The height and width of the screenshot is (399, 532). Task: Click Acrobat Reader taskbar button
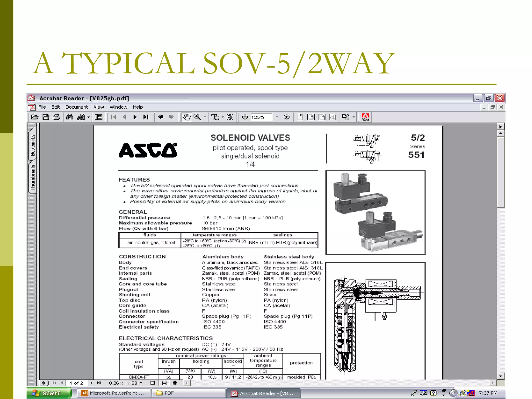[263, 393]
